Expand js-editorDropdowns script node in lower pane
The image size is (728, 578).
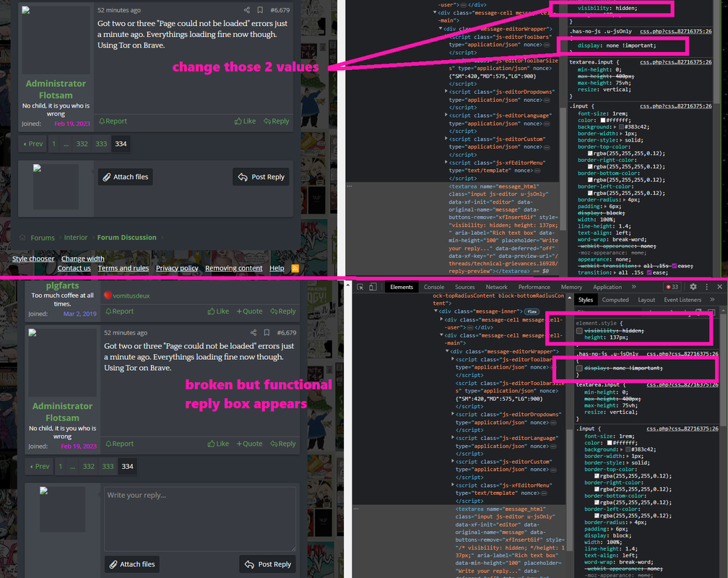pyautogui.click(x=453, y=414)
